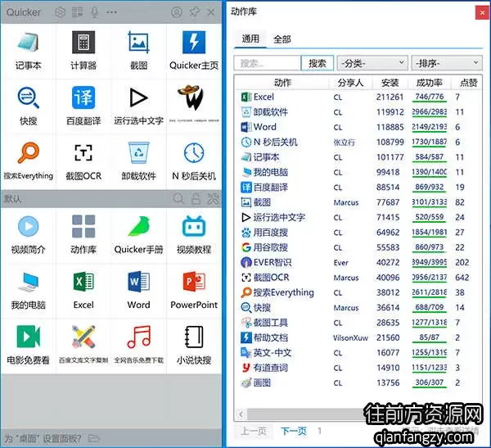Image resolution: width=491 pixels, height=448 pixels.
Task: Click the horizontal scrollbar left arrow
Action: click(x=241, y=414)
